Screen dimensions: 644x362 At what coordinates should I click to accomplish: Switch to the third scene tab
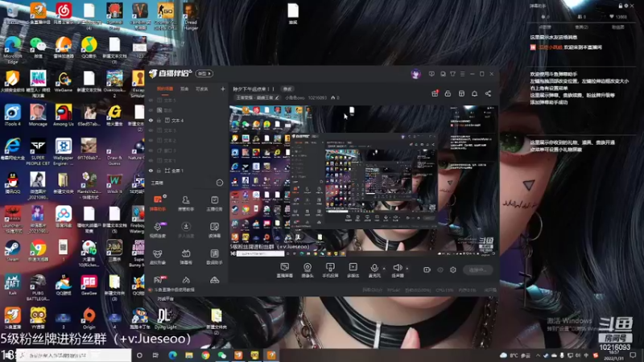click(x=202, y=89)
